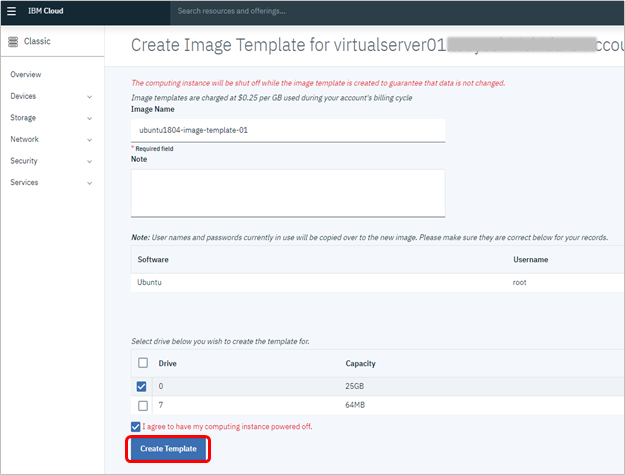Click the Software column header
Image resolution: width=625 pixels, height=475 pixels.
(153, 259)
